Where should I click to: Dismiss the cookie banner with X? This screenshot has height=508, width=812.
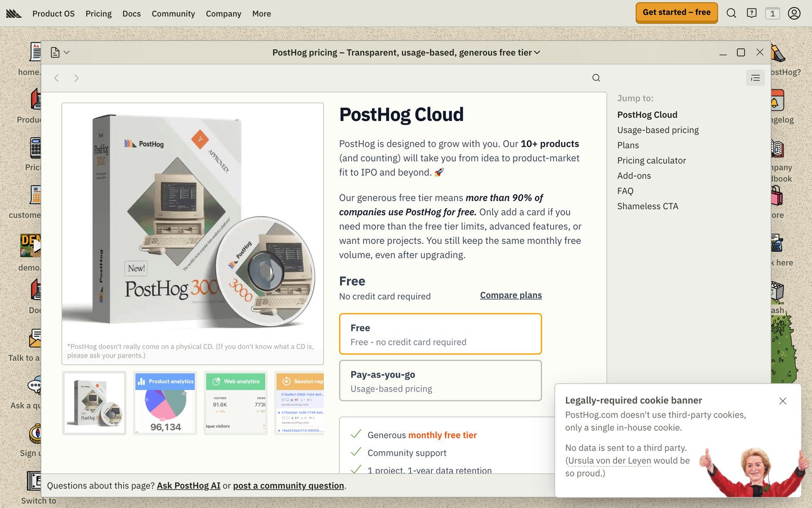783,401
